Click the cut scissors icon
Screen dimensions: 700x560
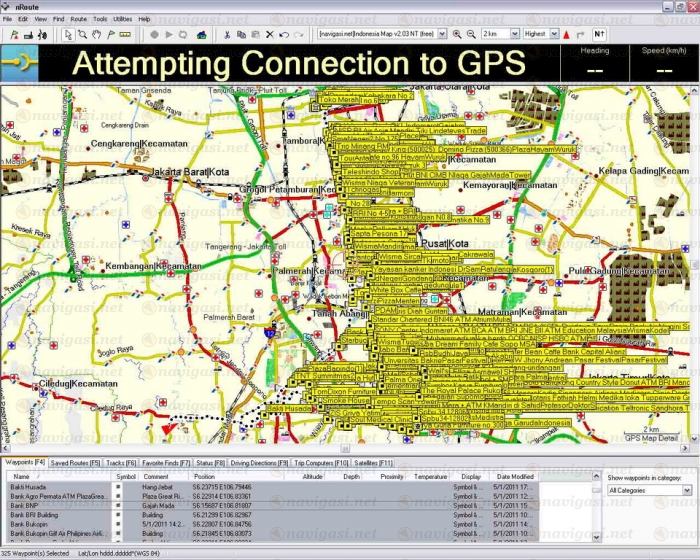click(227, 33)
